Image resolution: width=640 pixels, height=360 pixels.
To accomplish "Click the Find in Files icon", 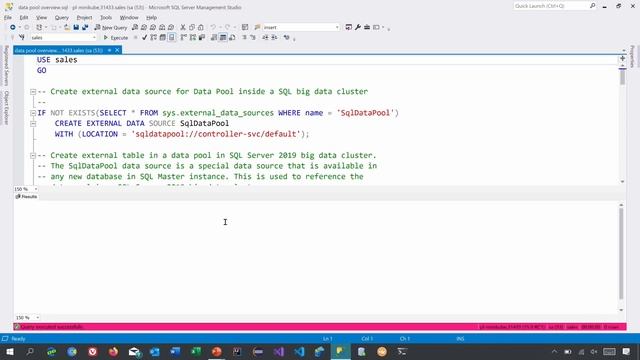I will click(257, 27).
